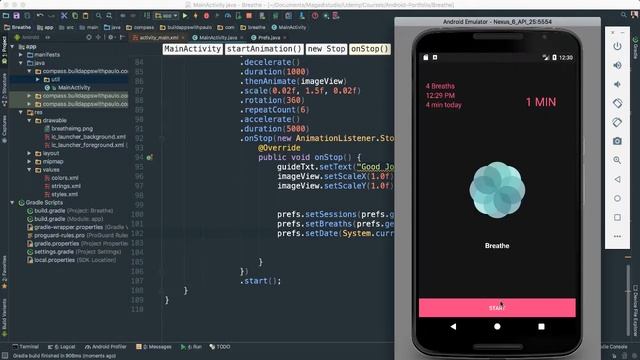Viewport: 640px width, 360px height.
Task: Expand the util package
Action: tap(38, 79)
